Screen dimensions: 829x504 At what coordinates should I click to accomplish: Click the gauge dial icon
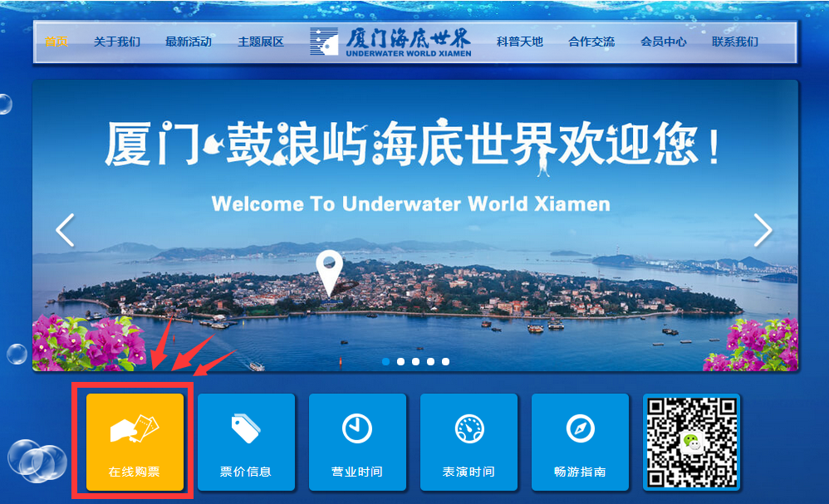[469, 428]
